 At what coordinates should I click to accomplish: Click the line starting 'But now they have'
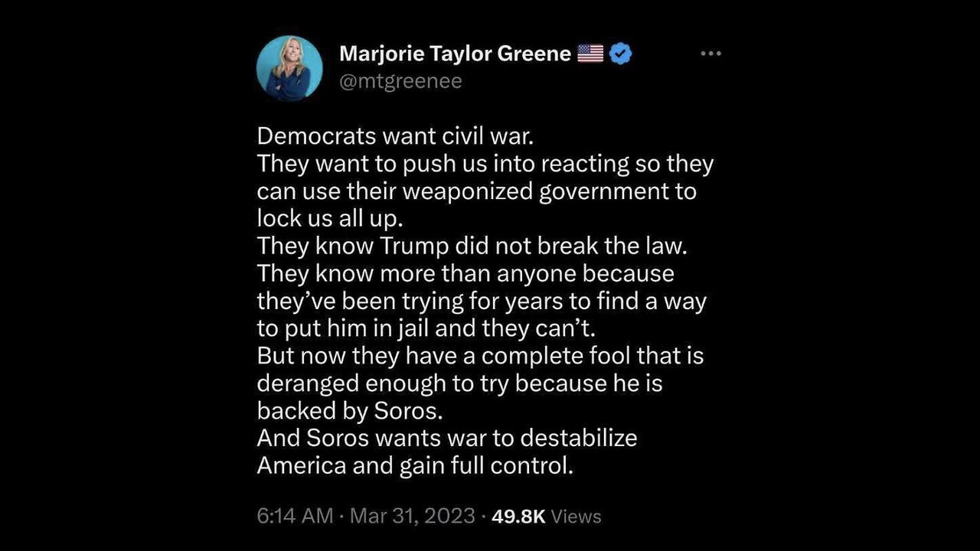click(480, 356)
